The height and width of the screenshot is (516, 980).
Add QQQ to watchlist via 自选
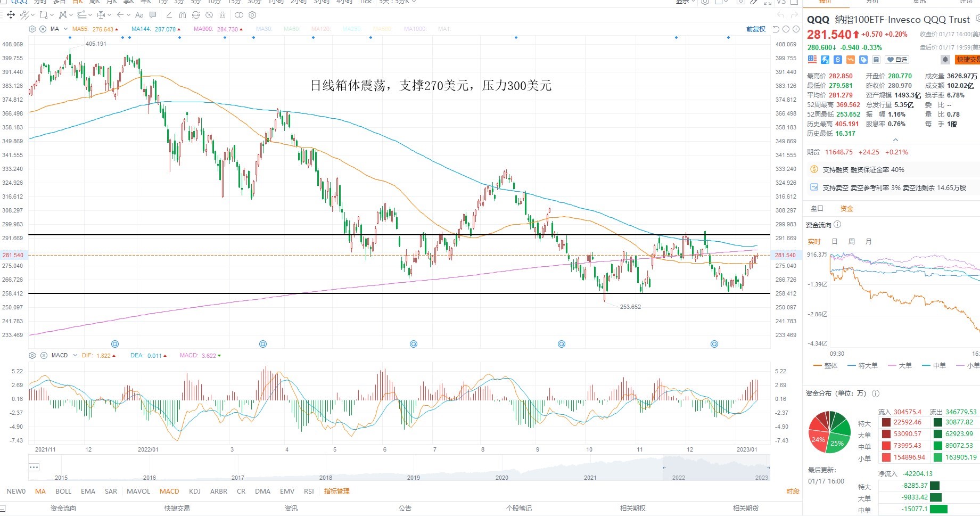coord(897,60)
